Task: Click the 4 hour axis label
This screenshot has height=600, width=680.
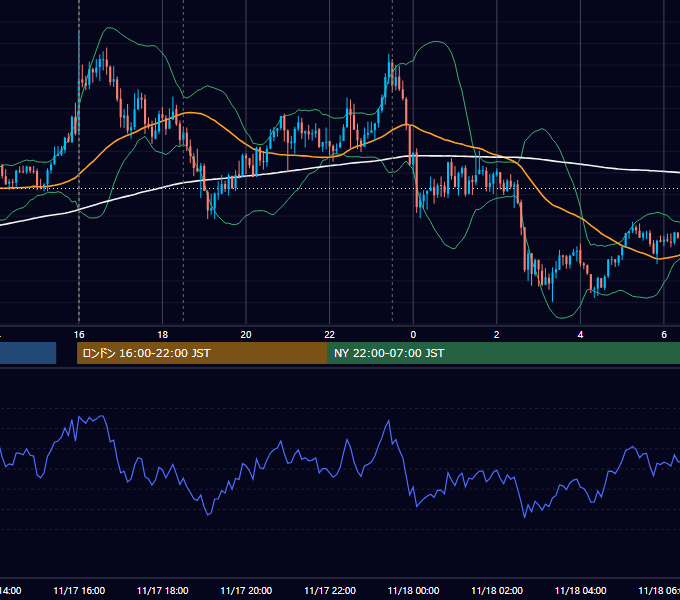Action: click(x=580, y=335)
